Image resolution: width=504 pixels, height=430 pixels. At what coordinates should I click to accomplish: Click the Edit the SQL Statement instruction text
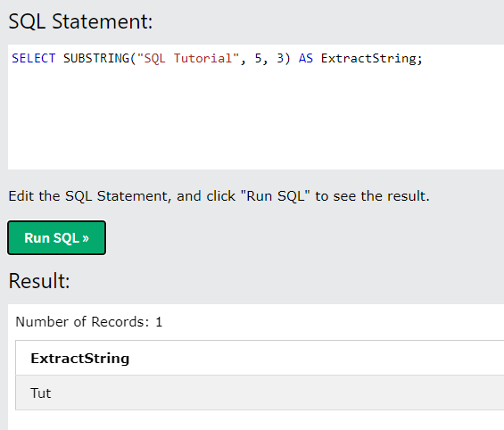(219, 196)
